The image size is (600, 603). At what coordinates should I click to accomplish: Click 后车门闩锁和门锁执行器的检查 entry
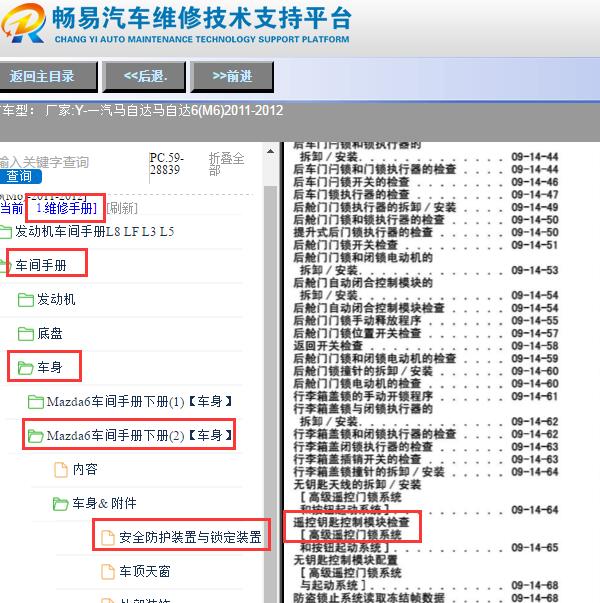coord(375,169)
